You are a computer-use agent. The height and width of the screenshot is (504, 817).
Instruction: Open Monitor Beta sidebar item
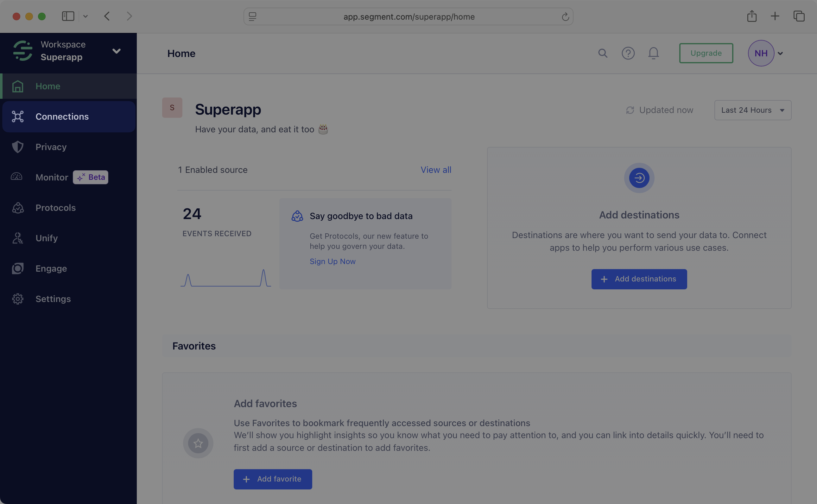pyautogui.click(x=52, y=177)
